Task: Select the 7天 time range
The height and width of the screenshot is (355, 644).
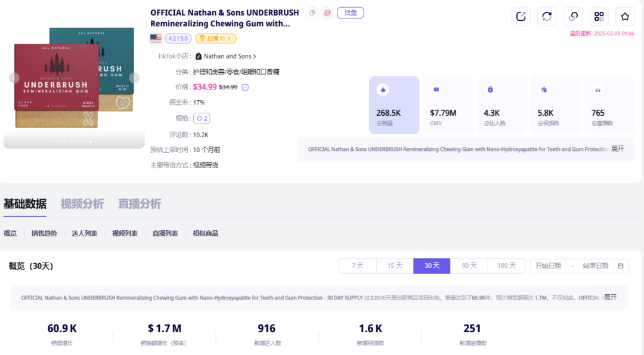Action: tap(357, 266)
